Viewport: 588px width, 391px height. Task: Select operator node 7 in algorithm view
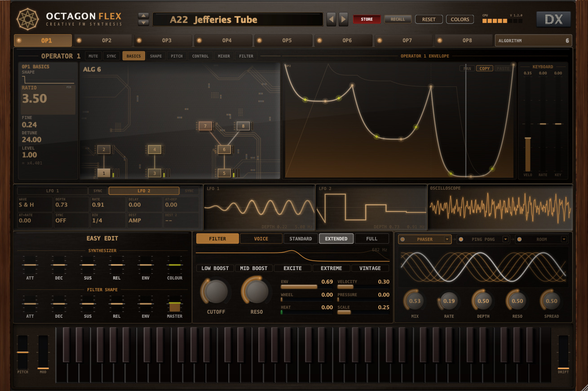(205, 126)
